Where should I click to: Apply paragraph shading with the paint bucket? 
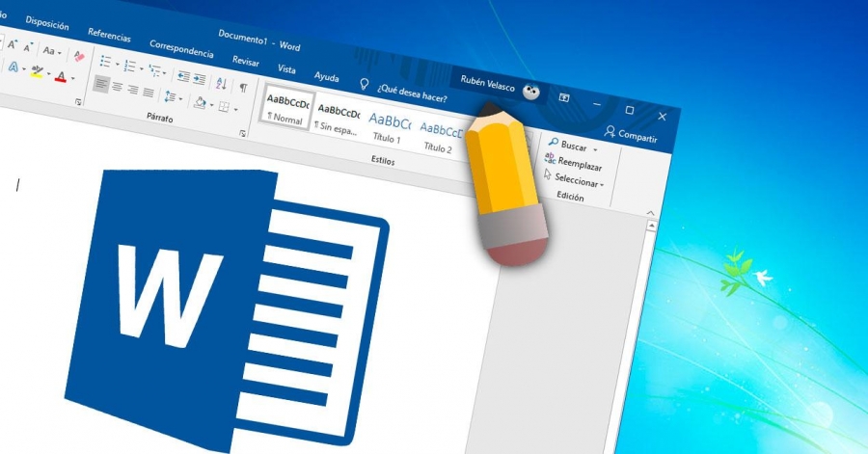tap(200, 102)
